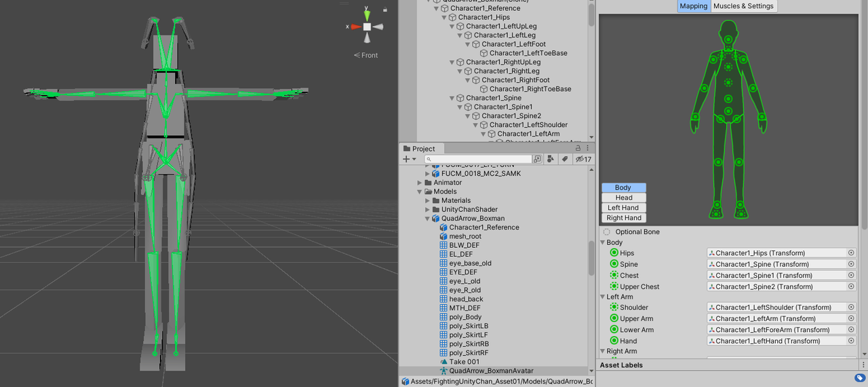The width and height of the screenshot is (868, 387).
Task: Click the red X-axis cone on the scene gizmo
Action: coord(355,26)
